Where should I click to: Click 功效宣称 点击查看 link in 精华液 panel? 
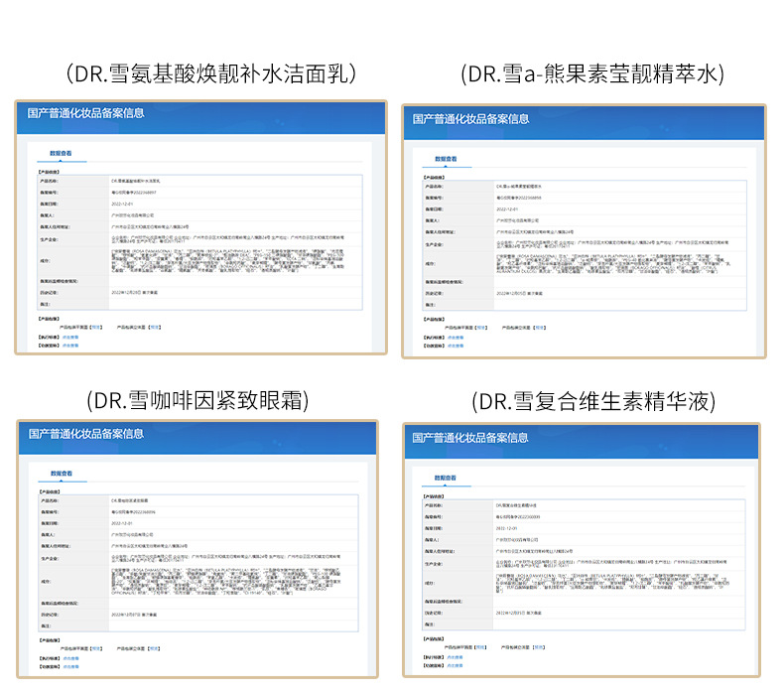click(x=455, y=665)
